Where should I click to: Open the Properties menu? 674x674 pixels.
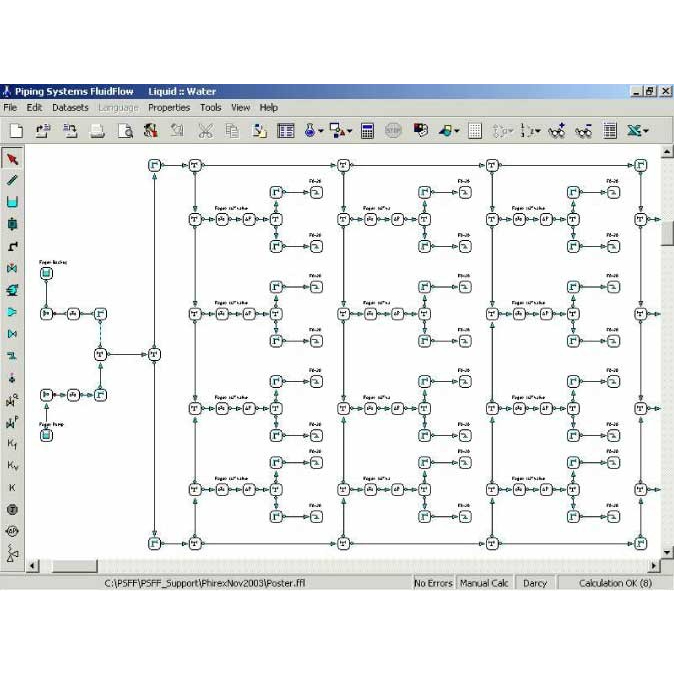(169, 107)
